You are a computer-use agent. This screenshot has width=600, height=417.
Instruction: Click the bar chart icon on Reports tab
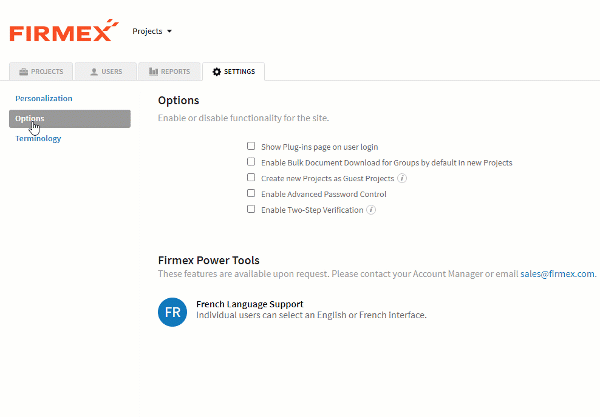[153, 72]
